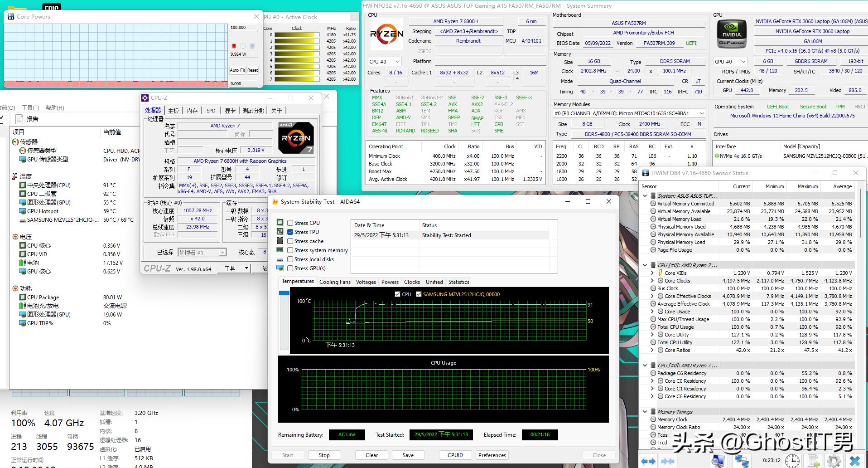This screenshot has width=868, height=468.
Task: Click the logging sheet icon with green plus
Action: [814, 461]
